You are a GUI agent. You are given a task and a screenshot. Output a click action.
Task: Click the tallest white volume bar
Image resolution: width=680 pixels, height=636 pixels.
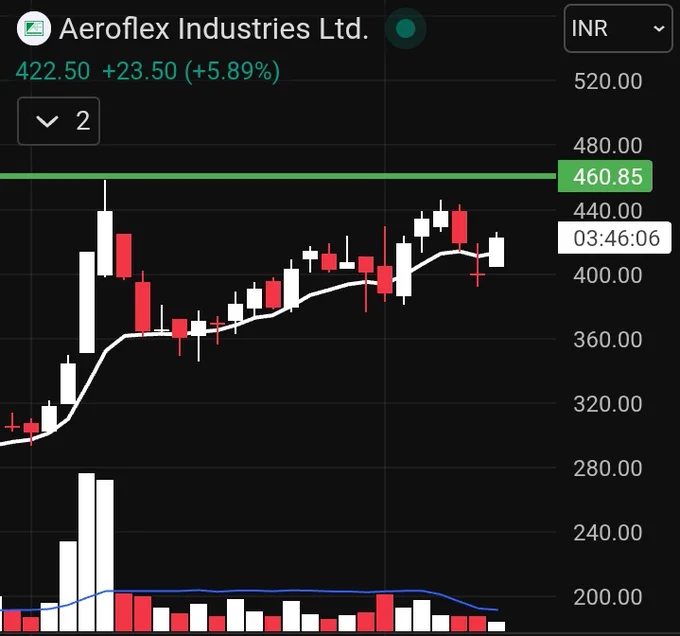(87, 552)
